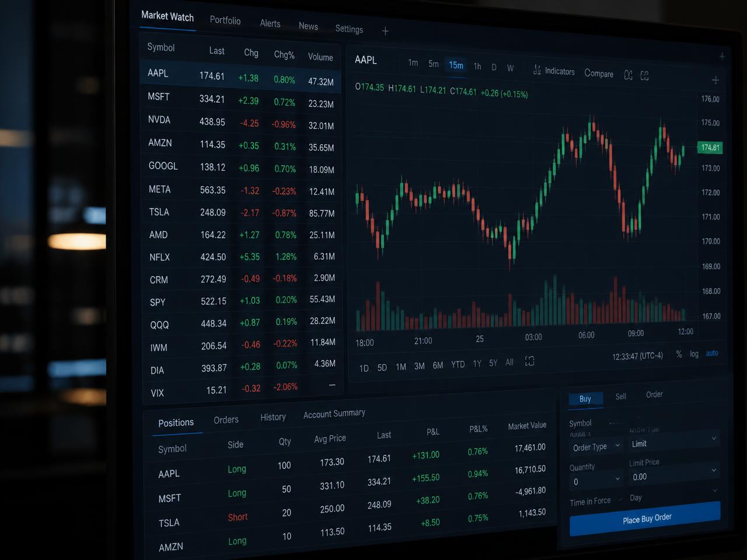Image resolution: width=747 pixels, height=560 pixels.
Task: Set chart range to 6M
Action: (x=438, y=366)
